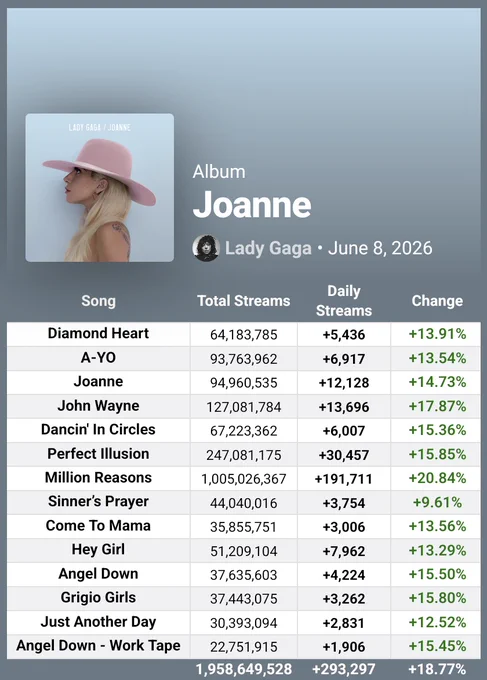Screen dimensions: 487x680
Task: Select the Sinner's Prayer +9.61% change cell
Action: pos(437,502)
